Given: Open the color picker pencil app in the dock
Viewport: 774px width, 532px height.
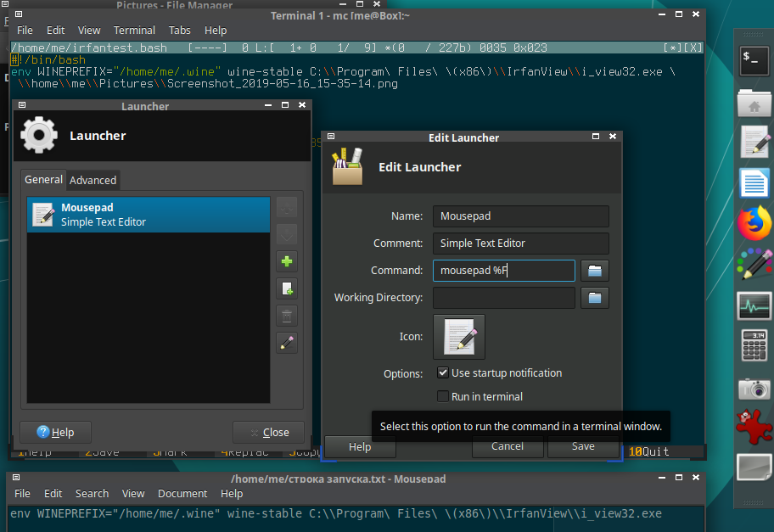Looking at the screenshot, I should tap(754, 264).
